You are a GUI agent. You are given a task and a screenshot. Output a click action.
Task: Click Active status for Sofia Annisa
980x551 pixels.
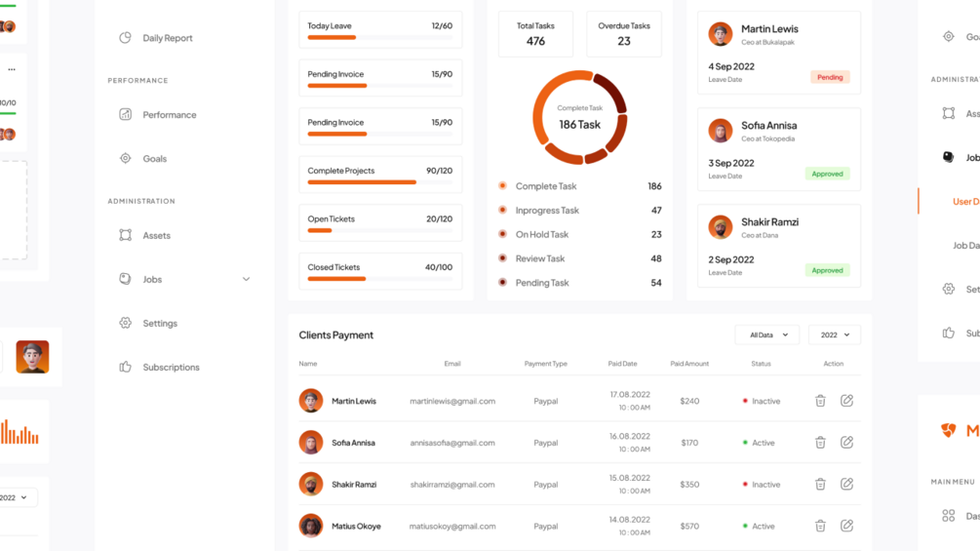(x=759, y=443)
